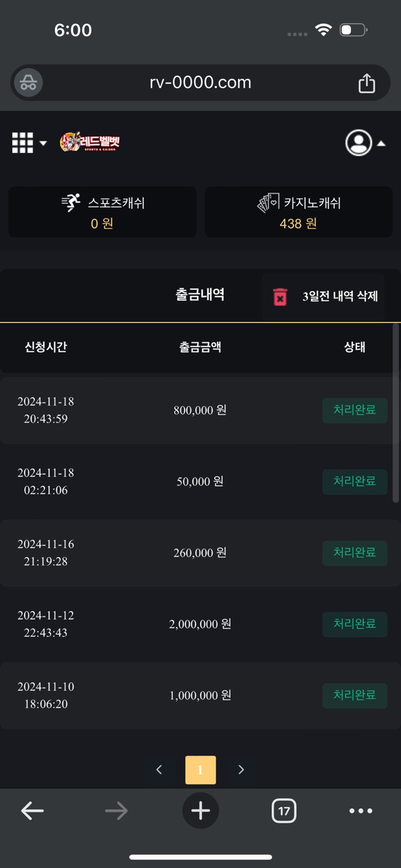Viewport: 401px width, 868px height.
Task: Open the grid menu icon
Action: pyautogui.click(x=22, y=143)
